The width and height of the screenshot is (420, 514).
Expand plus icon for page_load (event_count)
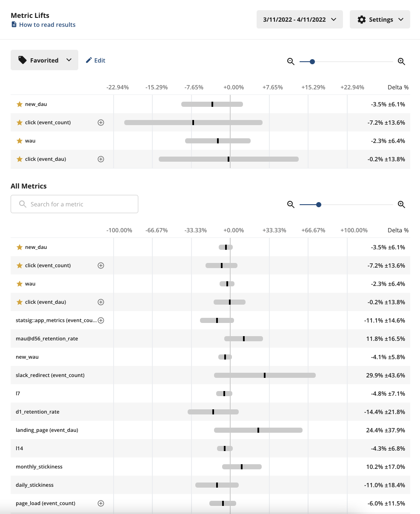101,503
